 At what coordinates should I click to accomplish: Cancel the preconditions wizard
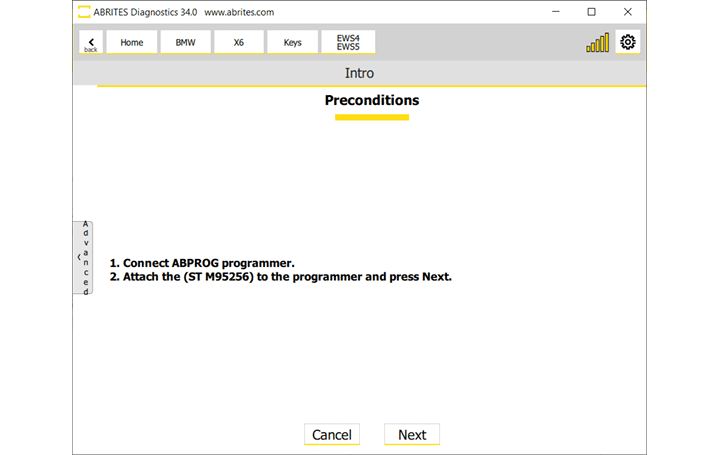point(331,435)
